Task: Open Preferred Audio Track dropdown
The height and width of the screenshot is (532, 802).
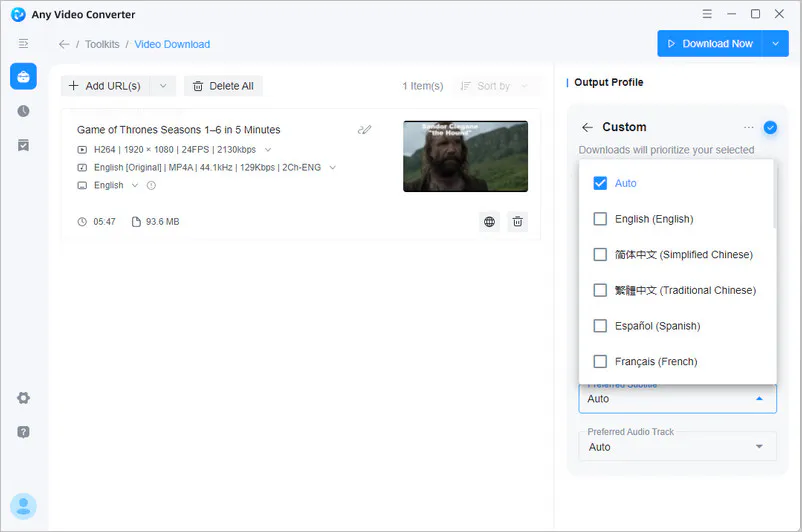Action: (677, 447)
